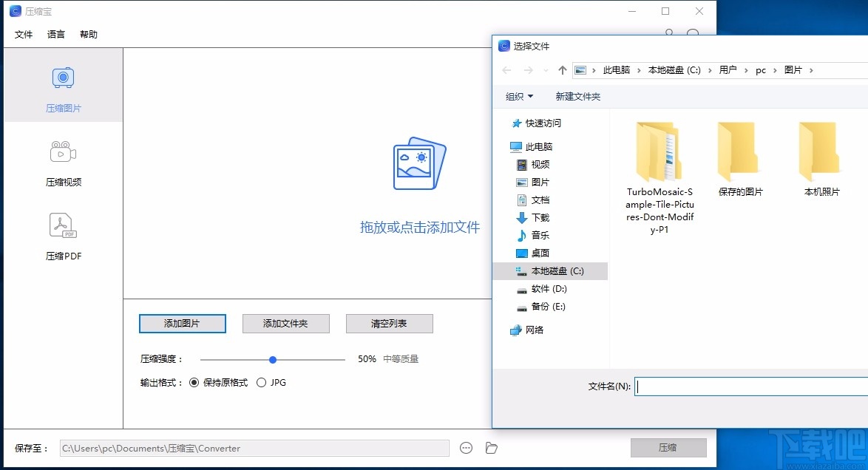Select drive 备份 (E:) in tree
Image resolution: width=868 pixels, height=470 pixels.
(x=541, y=306)
